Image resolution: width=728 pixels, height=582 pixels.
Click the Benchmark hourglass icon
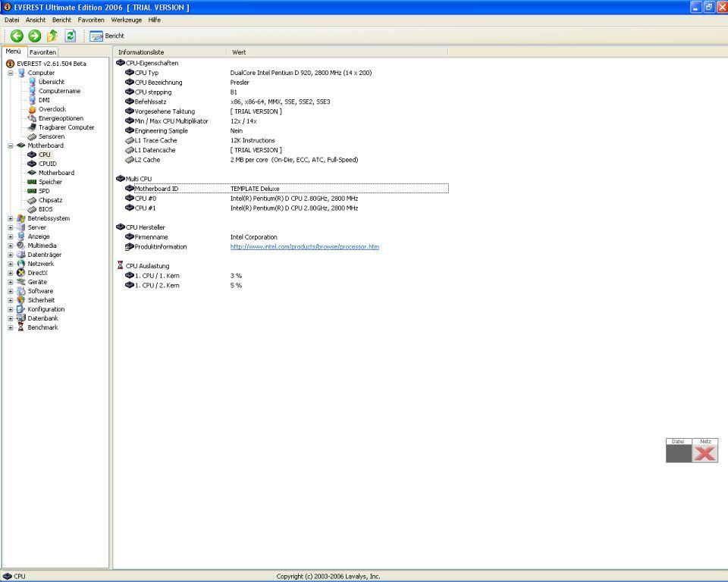point(21,327)
